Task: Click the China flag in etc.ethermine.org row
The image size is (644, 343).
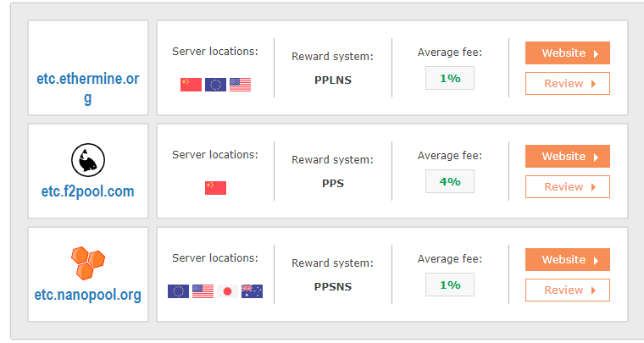Action: coord(191,85)
